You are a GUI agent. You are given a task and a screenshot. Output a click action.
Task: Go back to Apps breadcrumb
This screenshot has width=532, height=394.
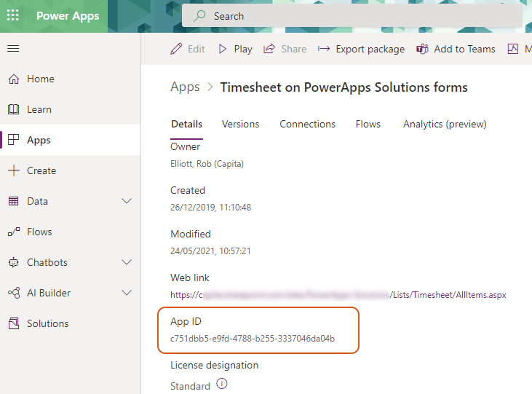(185, 87)
